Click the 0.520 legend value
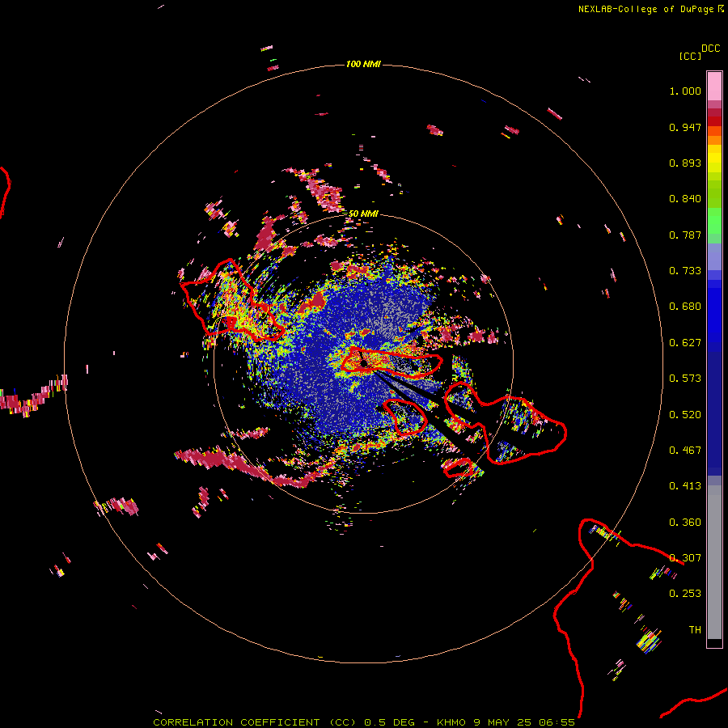This screenshot has width=728, height=728. coord(685,415)
